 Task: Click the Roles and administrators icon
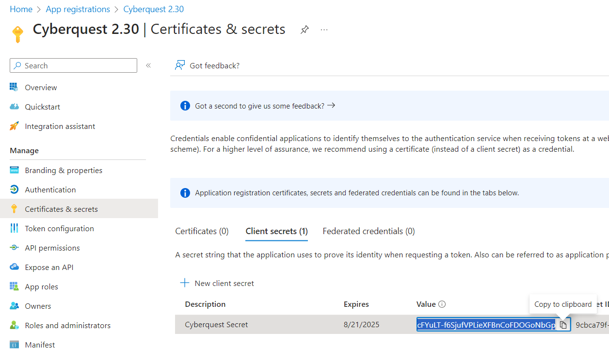(x=14, y=325)
